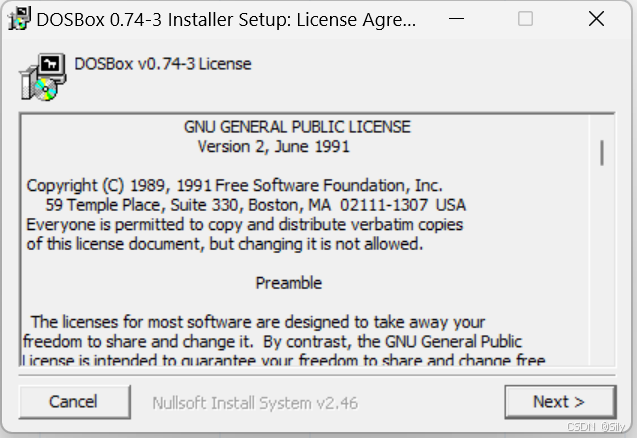Viewport: 637px width, 438px height.
Task: Click the '59 Temple Place' address line
Action: (x=255, y=205)
